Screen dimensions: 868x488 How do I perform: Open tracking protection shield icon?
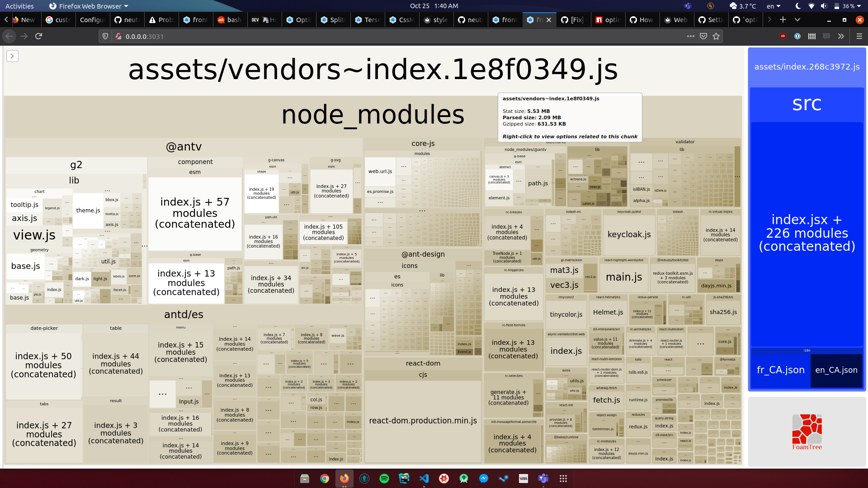tap(105, 36)
